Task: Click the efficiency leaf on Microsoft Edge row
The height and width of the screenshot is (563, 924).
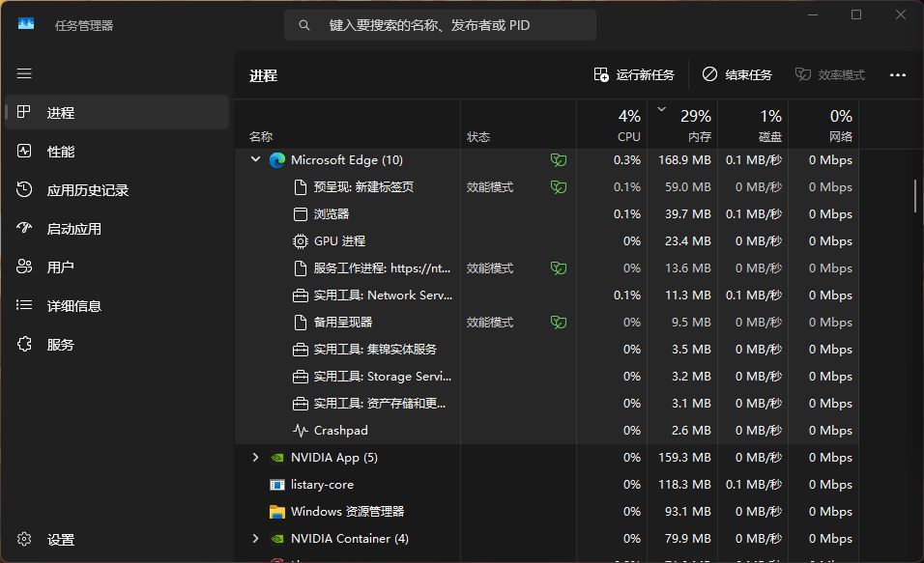Action: pos(558,160)
